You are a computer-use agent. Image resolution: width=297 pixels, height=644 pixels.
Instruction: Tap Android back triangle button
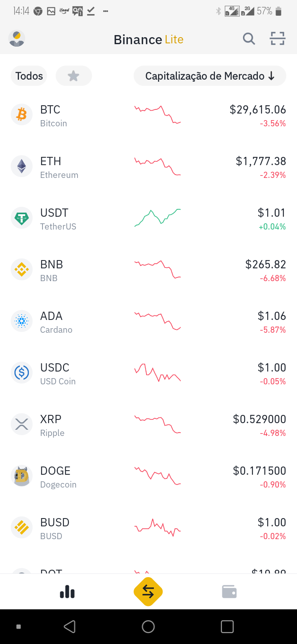[x=70, y=627]
